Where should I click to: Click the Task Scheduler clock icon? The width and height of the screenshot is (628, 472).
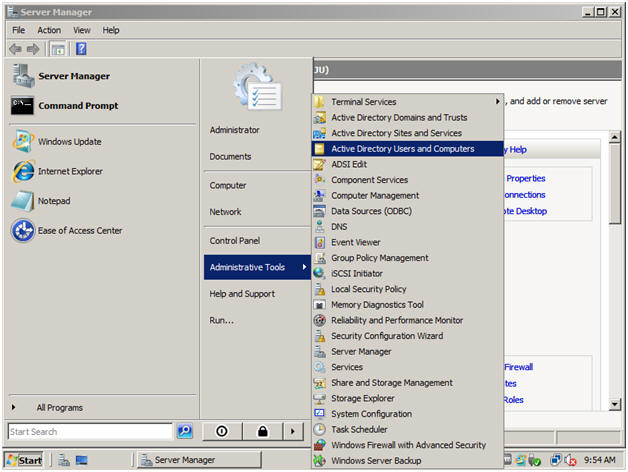pyautogui.click(x=319, y=429)
